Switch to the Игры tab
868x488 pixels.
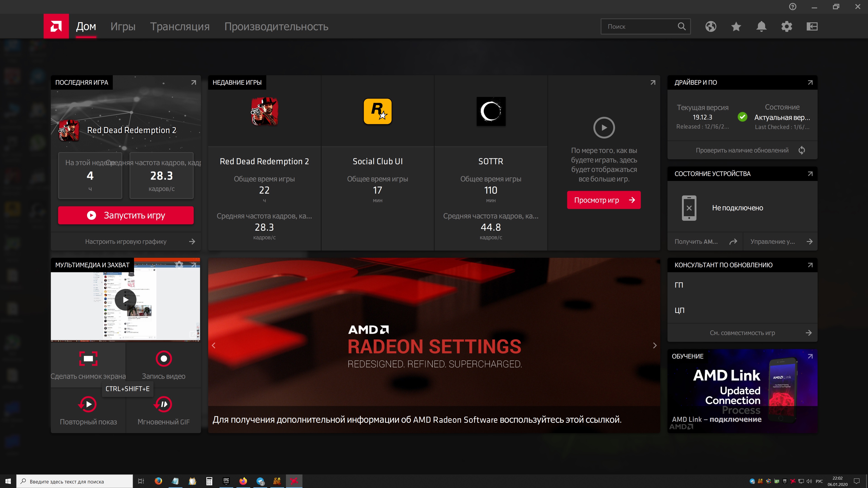[123, 26]
